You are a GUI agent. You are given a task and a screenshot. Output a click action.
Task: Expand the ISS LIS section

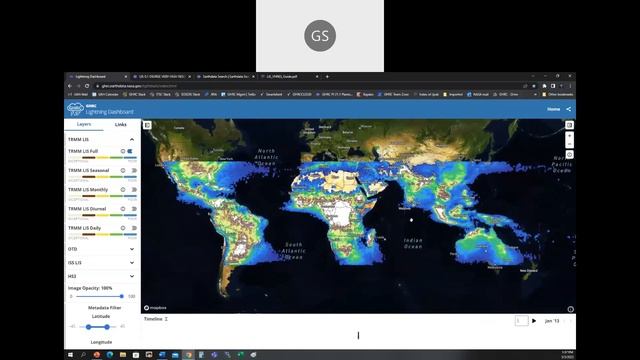[x=132, y=263]
